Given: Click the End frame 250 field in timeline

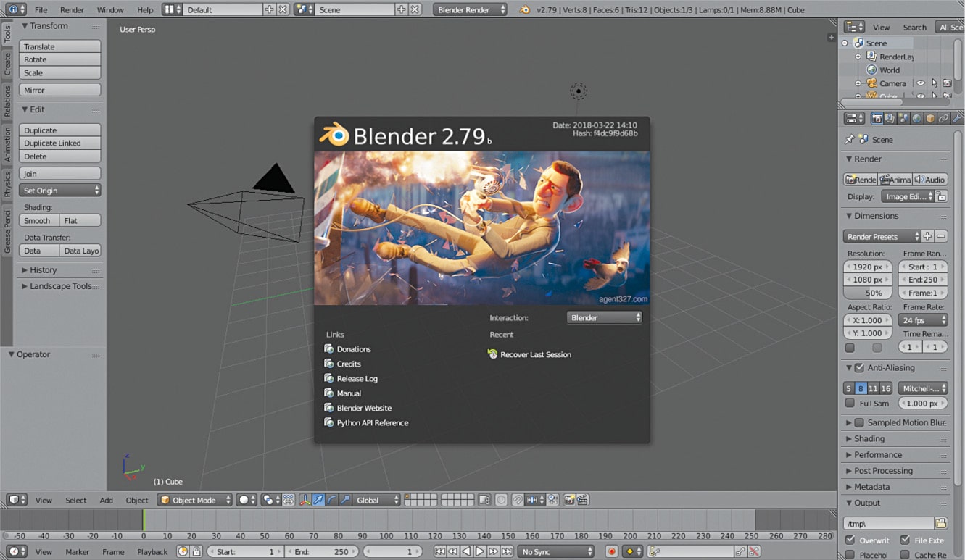Looking at the screenshot, I should tap(322, 551).
